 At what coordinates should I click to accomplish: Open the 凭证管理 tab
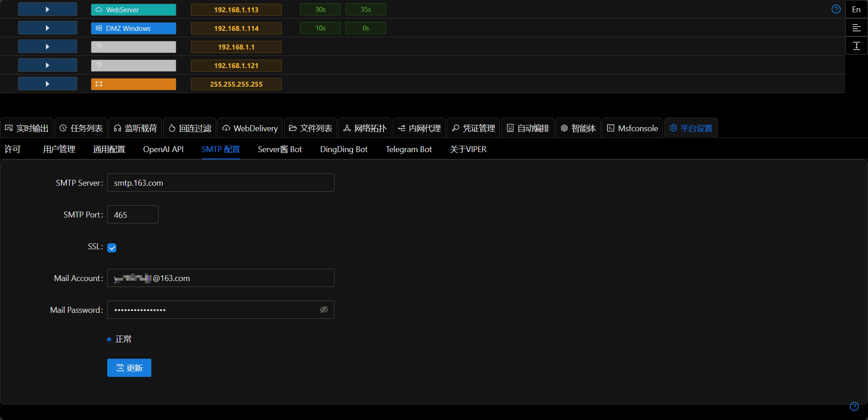pos(473,128)
